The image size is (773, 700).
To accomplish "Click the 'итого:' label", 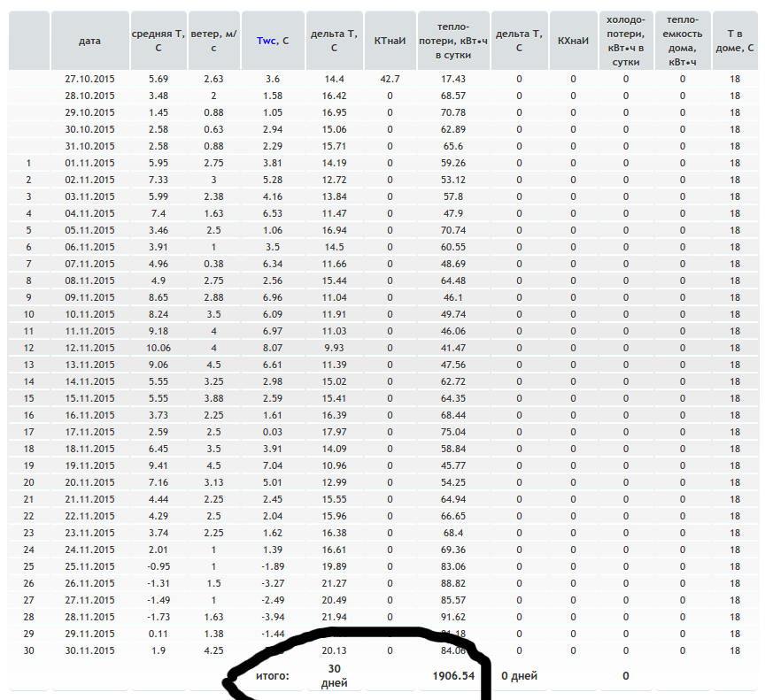I will pyautogui.click(x=273, y=676).
